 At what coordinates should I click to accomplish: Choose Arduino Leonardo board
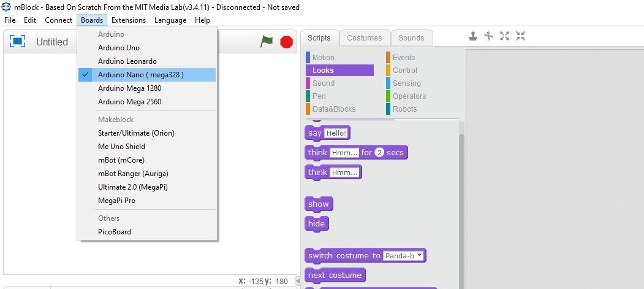click(147, 61)
